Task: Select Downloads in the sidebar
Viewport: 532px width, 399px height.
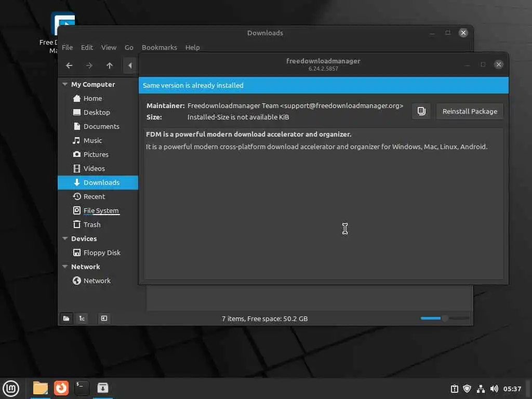Action: click(x=98, y=182)
